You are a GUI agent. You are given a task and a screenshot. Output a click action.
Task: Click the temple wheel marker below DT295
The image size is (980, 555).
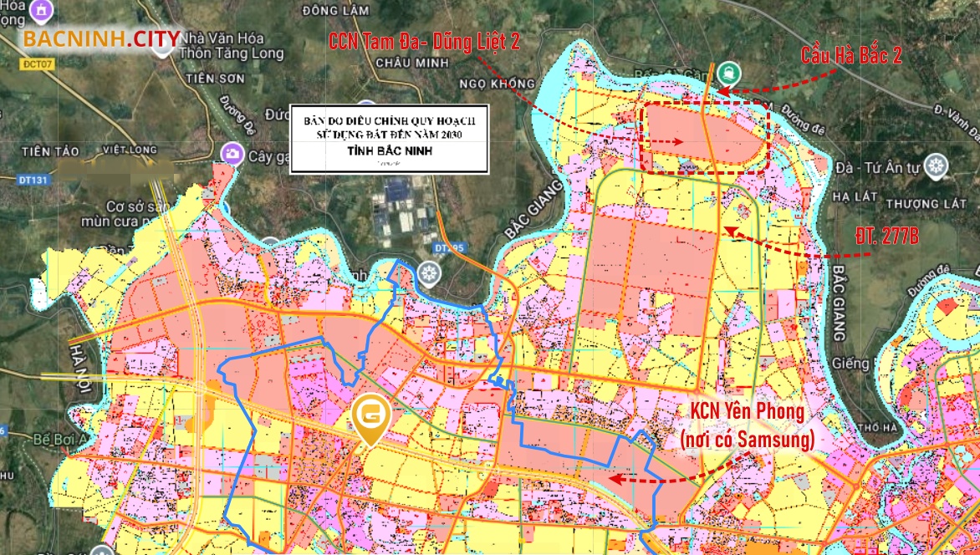pos(429,272)
